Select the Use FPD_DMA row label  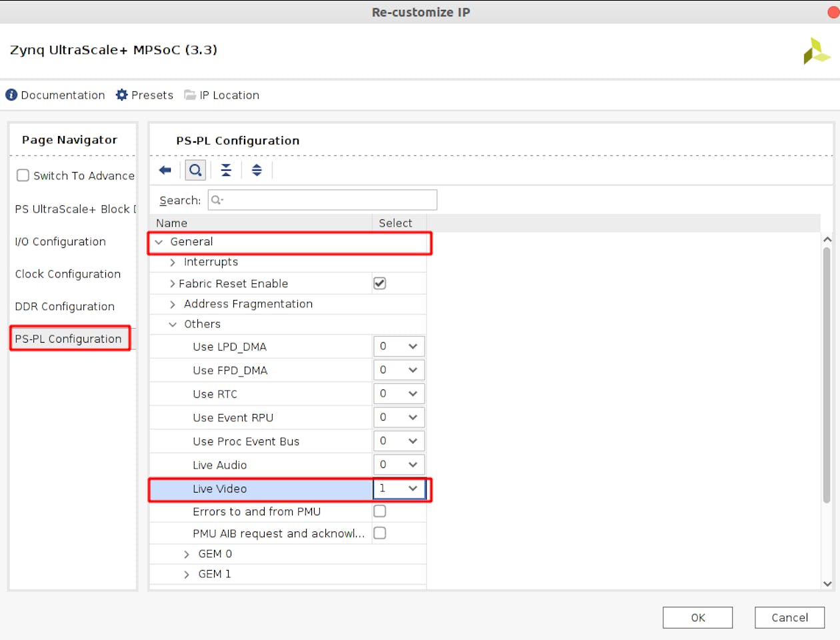click(230, 371)
